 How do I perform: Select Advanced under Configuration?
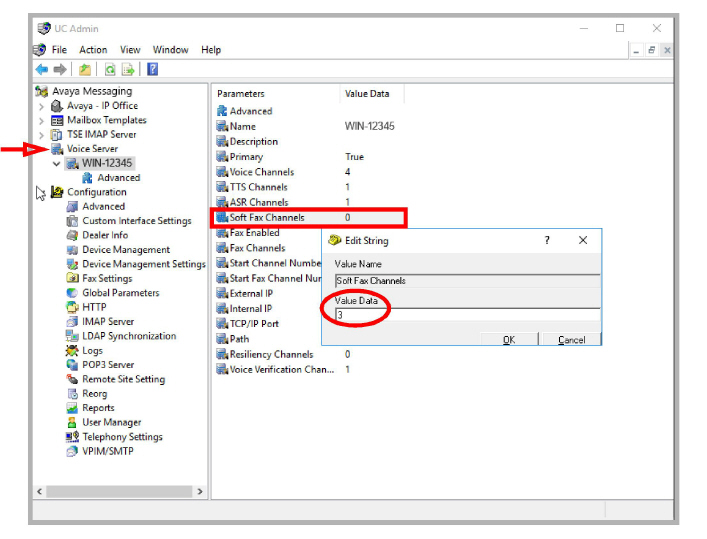[103, 207]
